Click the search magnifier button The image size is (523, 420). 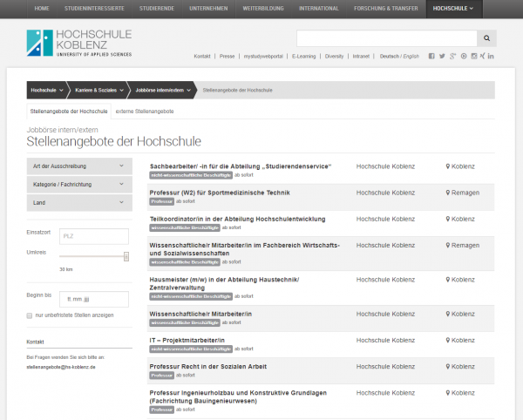(486, 38)
